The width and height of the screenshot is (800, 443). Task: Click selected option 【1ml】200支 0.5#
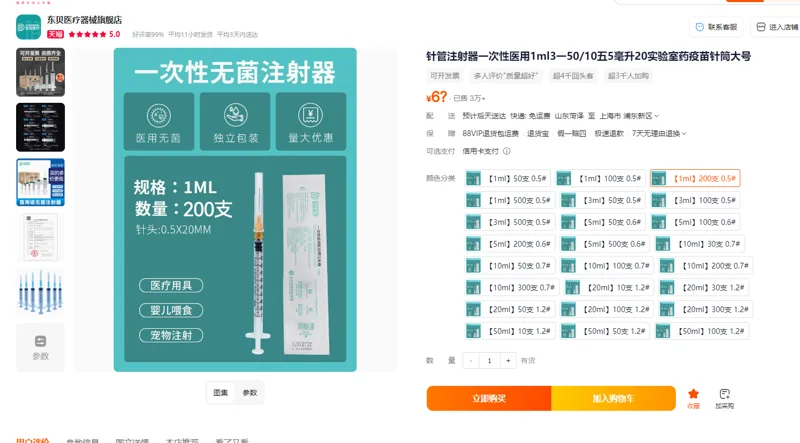point(695,179)
